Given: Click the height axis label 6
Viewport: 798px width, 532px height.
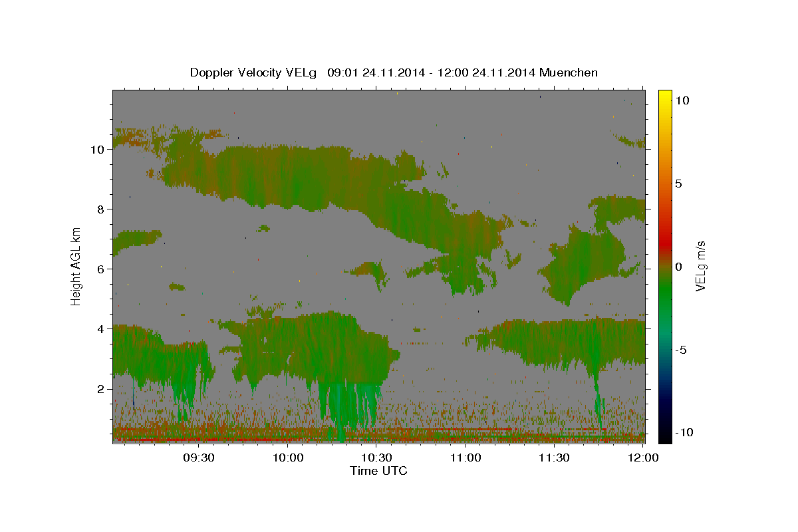Looking at the screenshot, I should [x=100, y=269].
